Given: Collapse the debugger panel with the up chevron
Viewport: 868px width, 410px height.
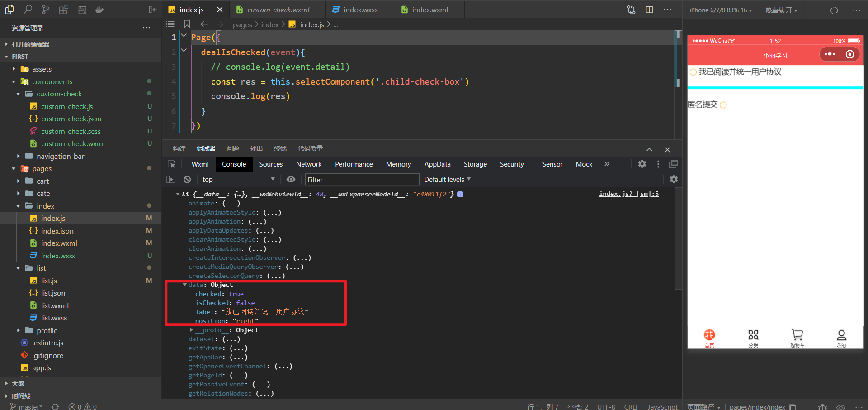Looking at the screenshot, I should [x=649, y=149].
